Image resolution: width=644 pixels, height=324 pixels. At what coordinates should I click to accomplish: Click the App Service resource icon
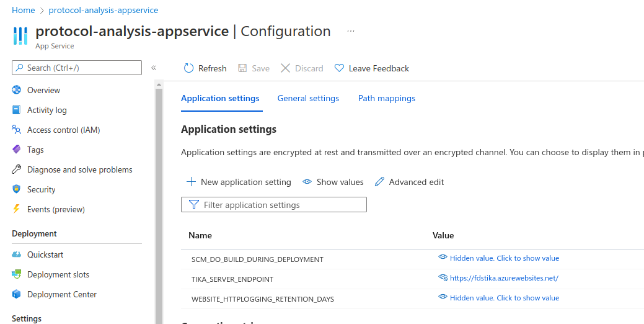click(x=20, y=36)
